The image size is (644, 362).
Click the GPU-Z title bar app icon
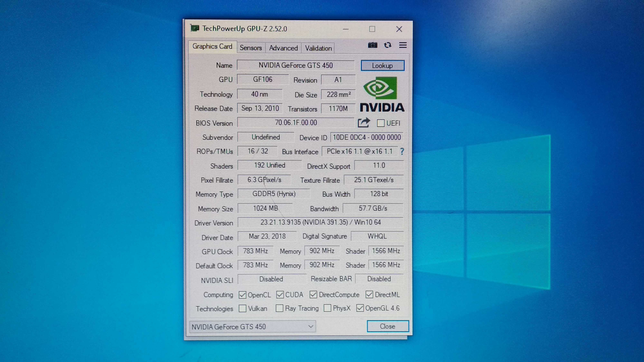click(x=195, y=28)
